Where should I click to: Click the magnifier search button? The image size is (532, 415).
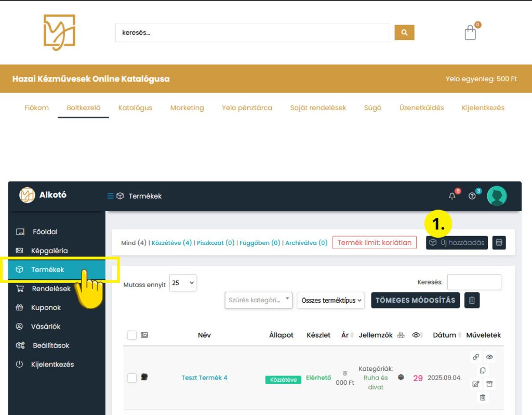tap(404, 32)
